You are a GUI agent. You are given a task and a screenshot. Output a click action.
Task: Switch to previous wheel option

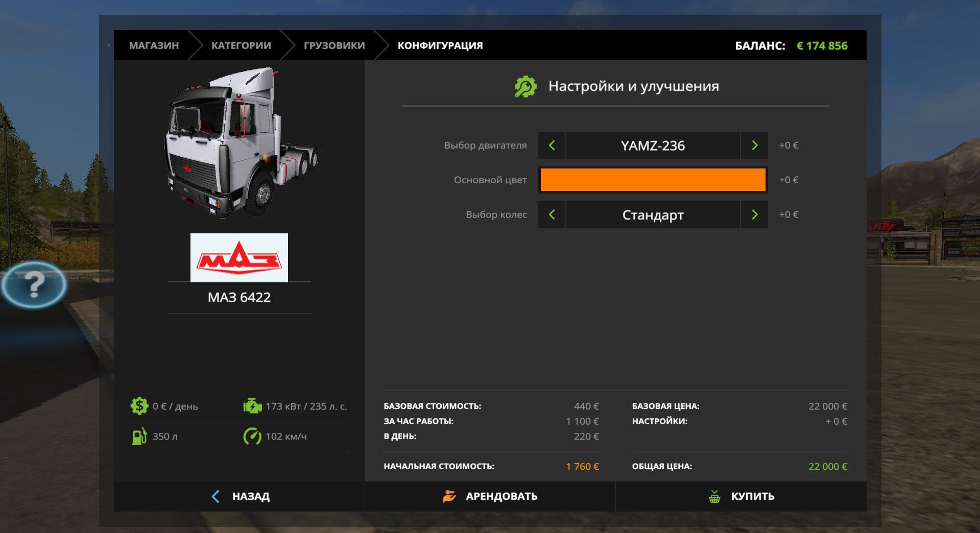click(x=552, y=215)
